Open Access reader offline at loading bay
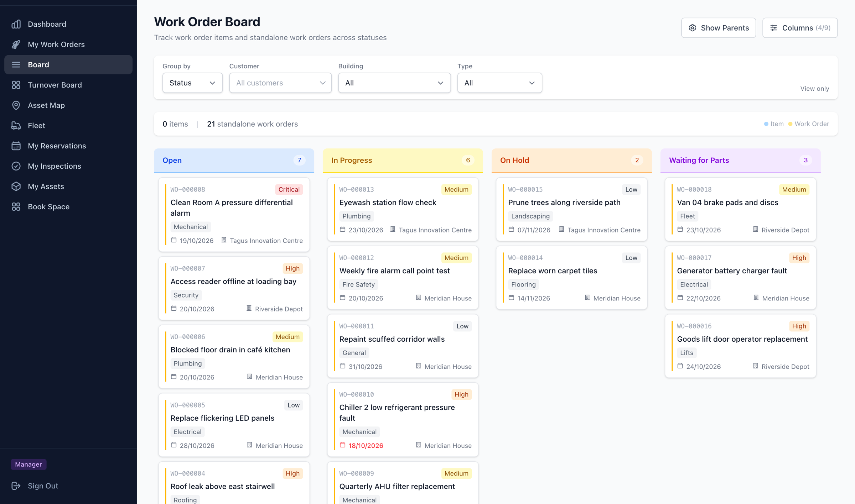Screen dimensions: 855x504 tap(234, 288)
